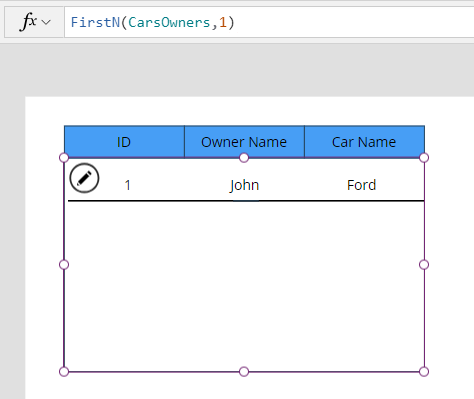The width and height of the screenshot is (474, 399).
Task: Click the empty gallery area below the row
Action: (x=244, y=286)
